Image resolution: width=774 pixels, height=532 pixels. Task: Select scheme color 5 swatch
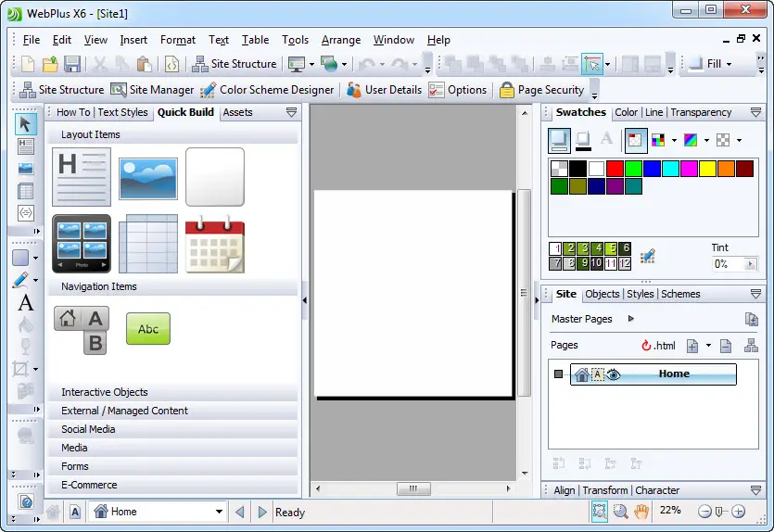coord(611,247)
